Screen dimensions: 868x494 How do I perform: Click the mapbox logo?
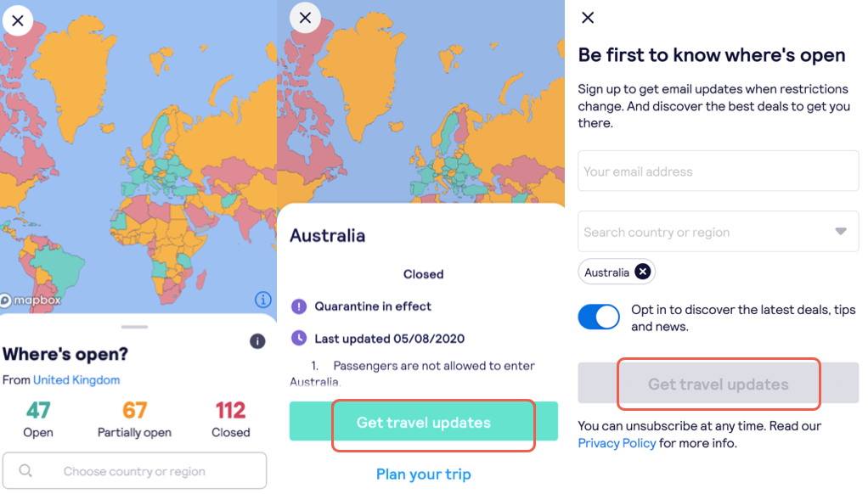[31, 300]
